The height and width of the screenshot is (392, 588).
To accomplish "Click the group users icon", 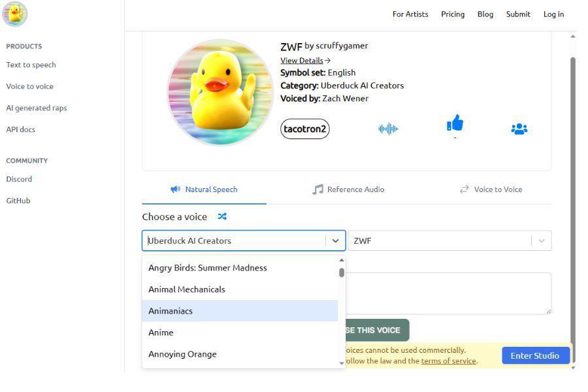I will (x=519, y=129).
